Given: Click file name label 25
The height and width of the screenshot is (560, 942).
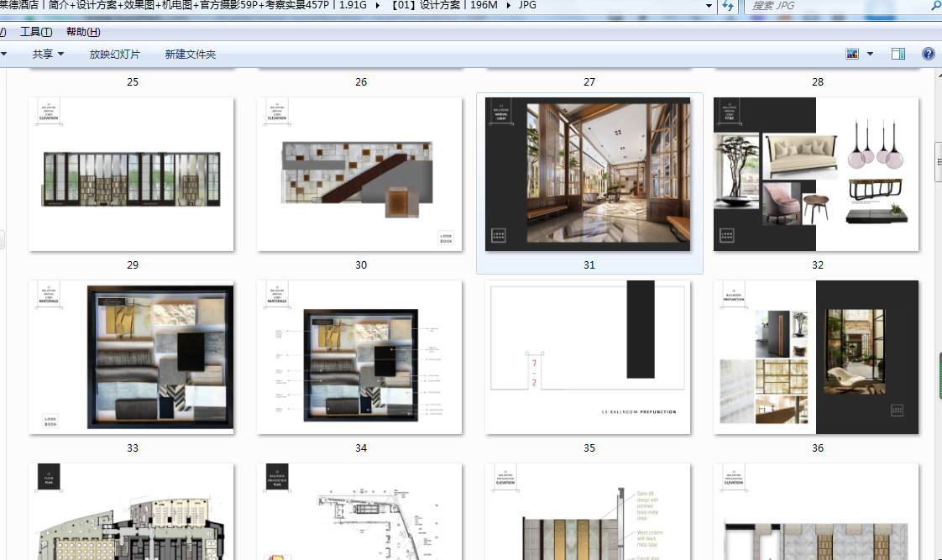Looking at the screenshot, I should (x=133, y=81).
